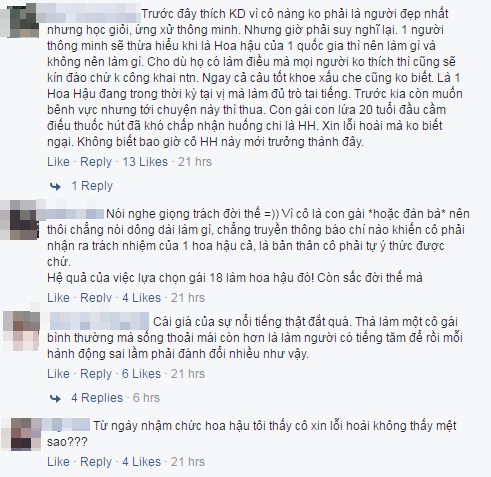Open third commenter's avatar thumbnail
The image size is (491, 477).
tap(21, 330)
